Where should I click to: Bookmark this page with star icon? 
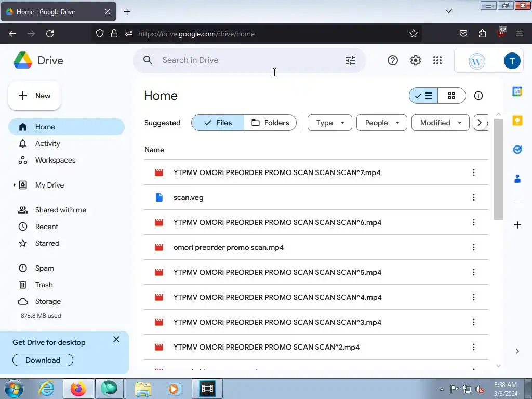(413, 34)
